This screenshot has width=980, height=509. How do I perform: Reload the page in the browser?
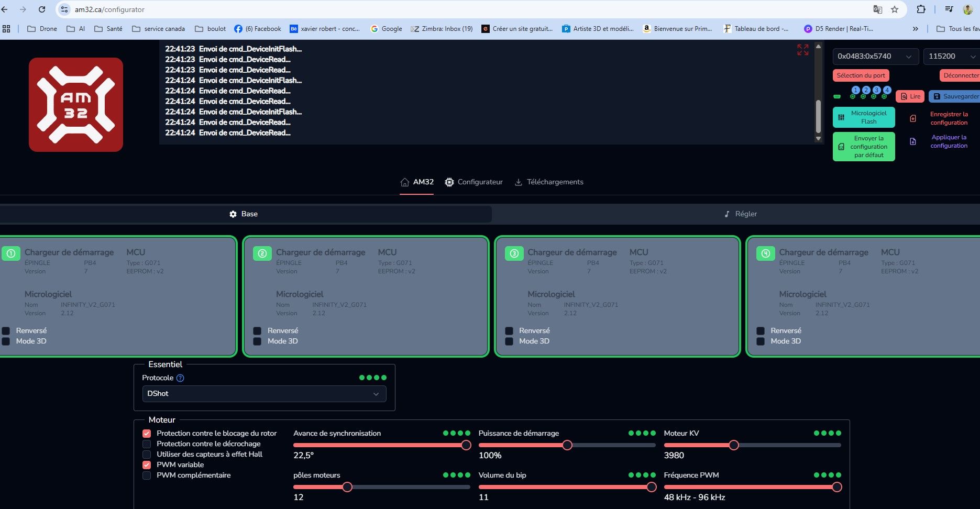pos(42,9)
